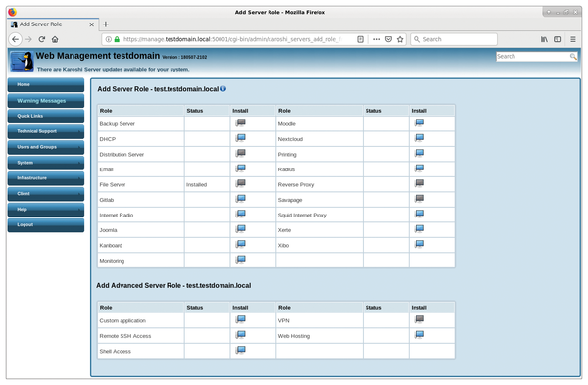The height and width of the screenshot is (385, 588).
Task: Install the Kanboard role
Action: tap(240, 244)
